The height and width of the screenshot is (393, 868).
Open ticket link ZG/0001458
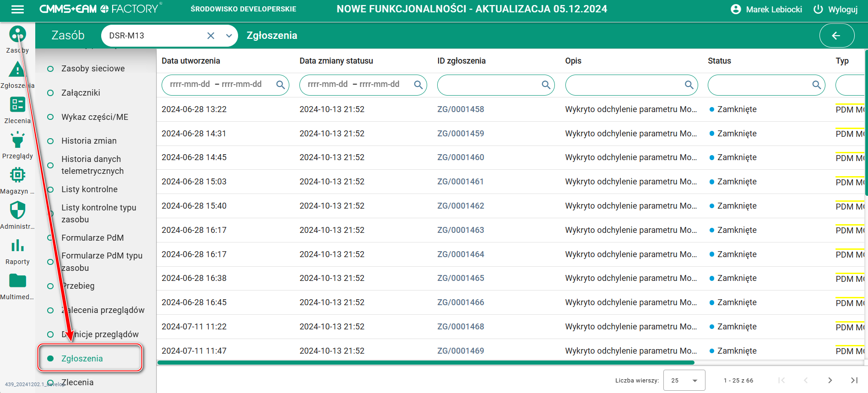(x=461, y=109)
